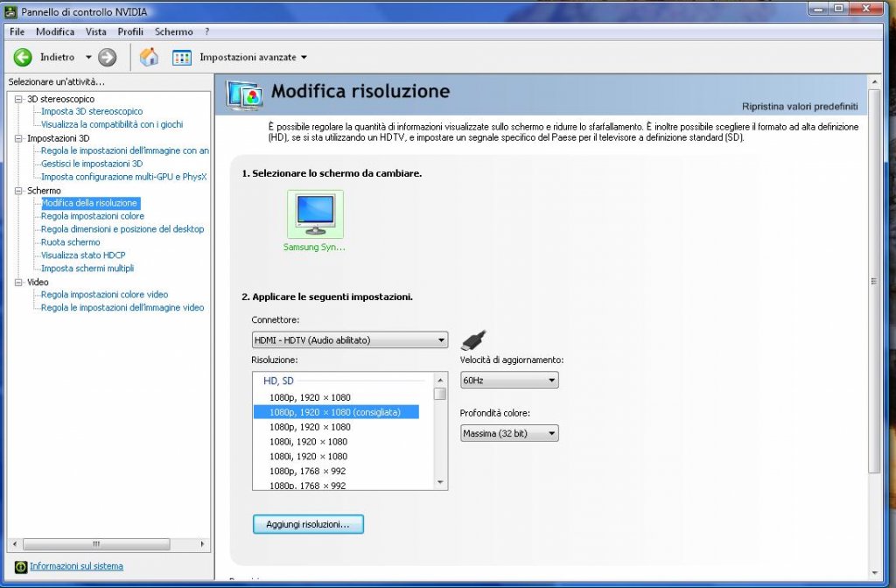Open the Vista menu
The width and height of the screenshot is (896, 588).
tap(96, 32)
